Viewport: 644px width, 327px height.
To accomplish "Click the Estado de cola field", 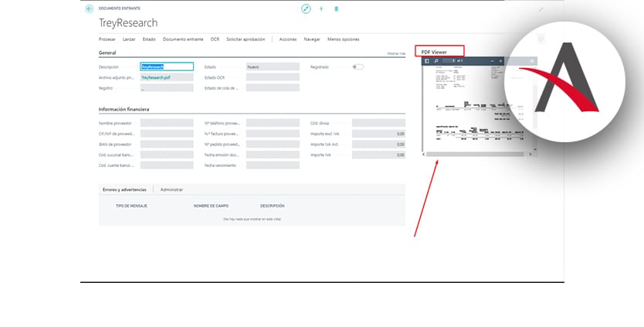I will coord(273,88).
